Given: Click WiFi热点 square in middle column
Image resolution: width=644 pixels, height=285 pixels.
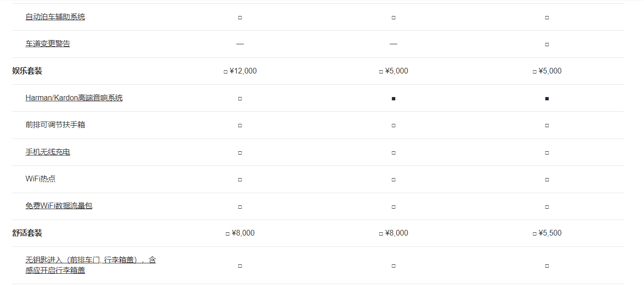Looking at the screenshot, I should (x=393, y=179).
